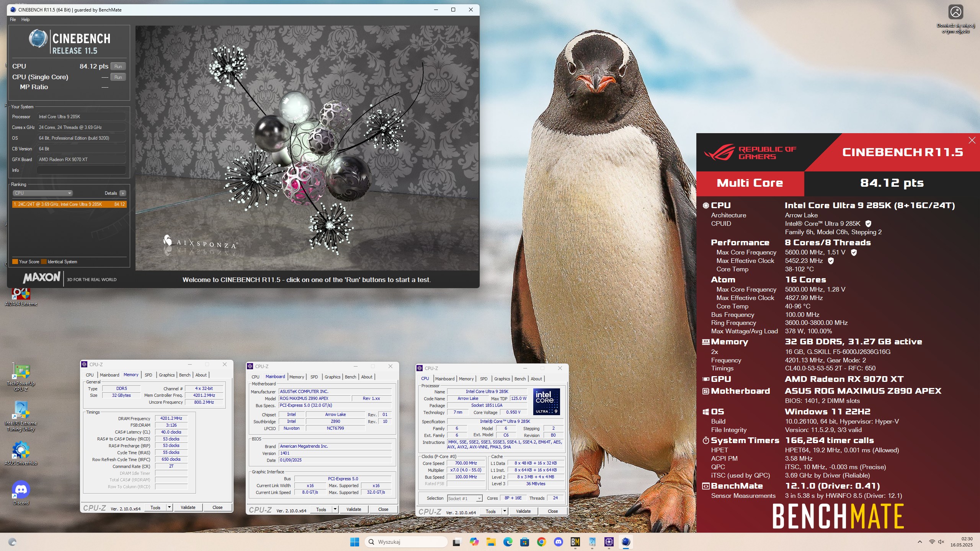Open Google Chrome from taskbar
Screen dimensions: 980x551
[x=541, y=542]
